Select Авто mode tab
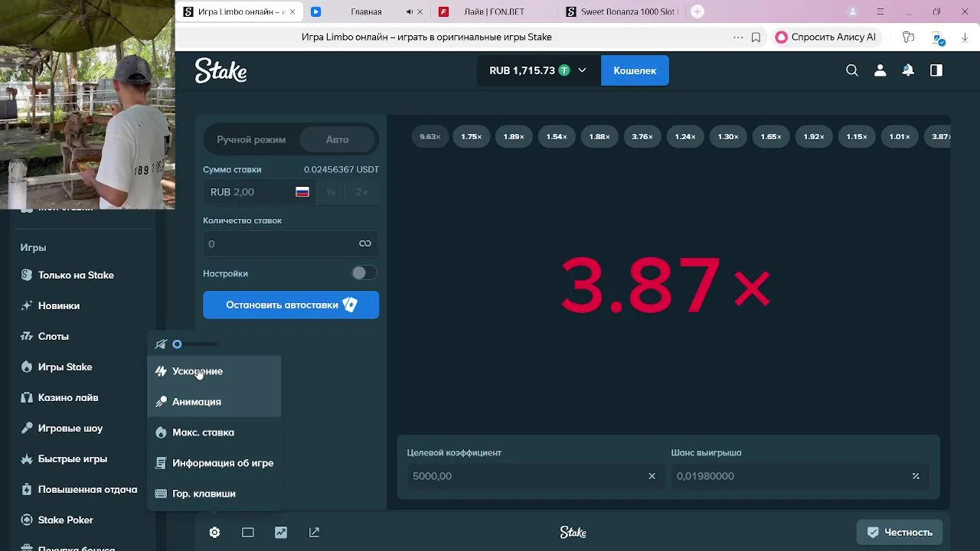The image size is (980, 551). [337, 139]
